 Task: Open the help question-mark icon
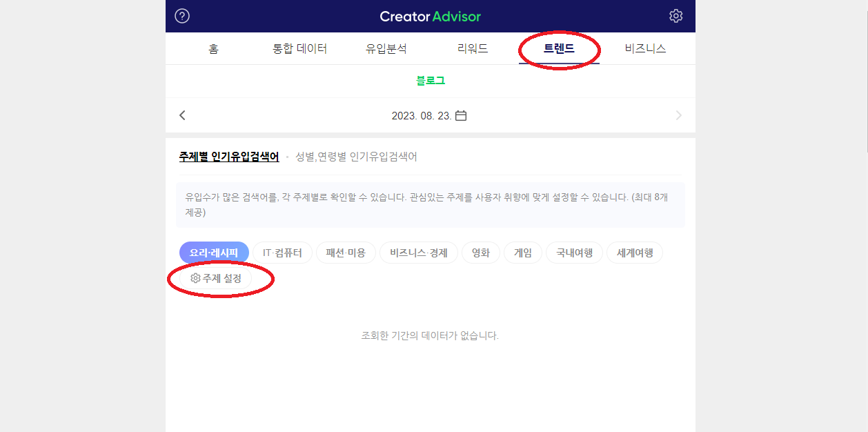(182, 16)
